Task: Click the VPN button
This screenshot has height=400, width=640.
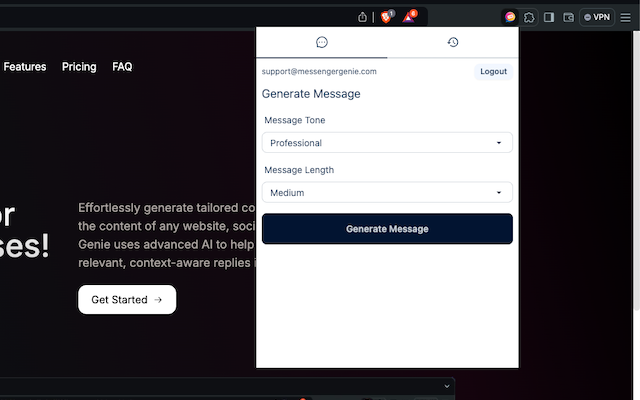Action: [597, 17]
